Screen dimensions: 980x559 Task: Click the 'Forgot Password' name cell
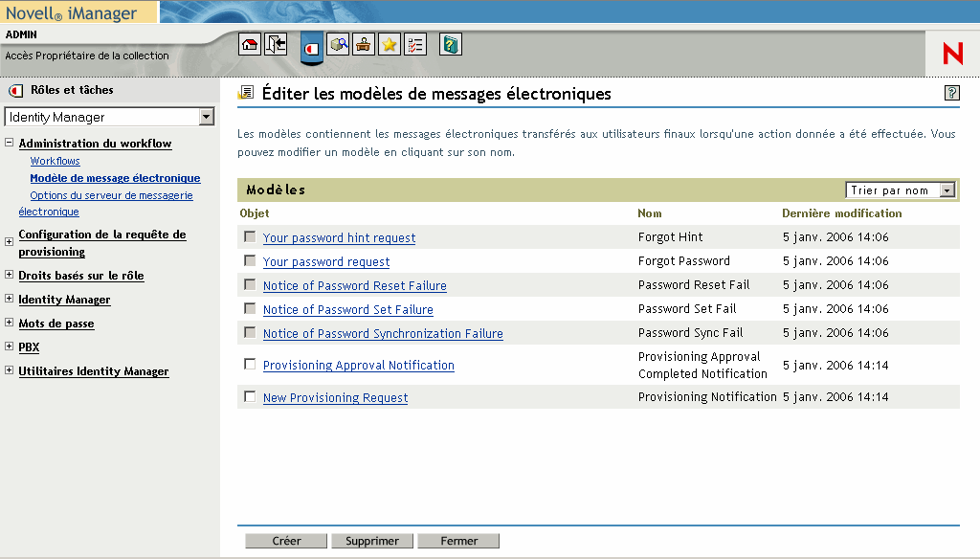683,260
